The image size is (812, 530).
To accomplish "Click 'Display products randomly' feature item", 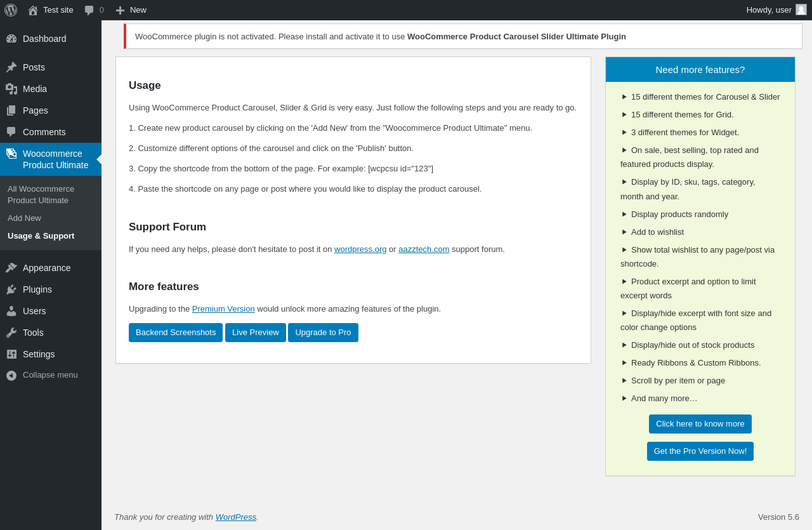I will [679, 215].
